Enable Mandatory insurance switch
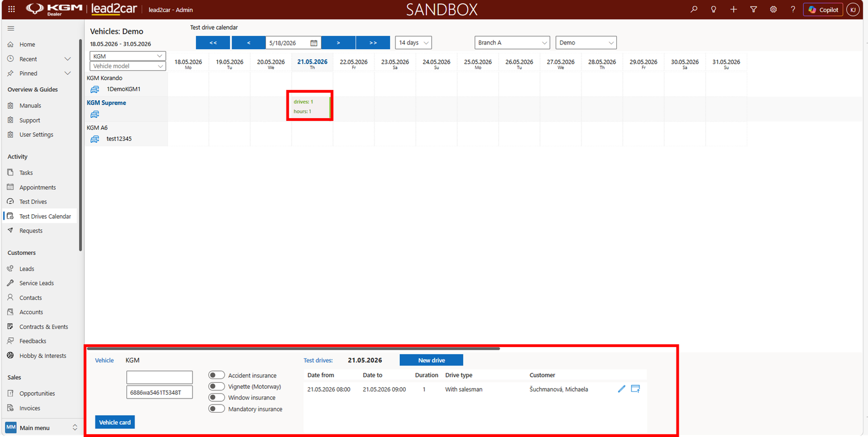Screen dimensions: 868x437 [216, 409]
